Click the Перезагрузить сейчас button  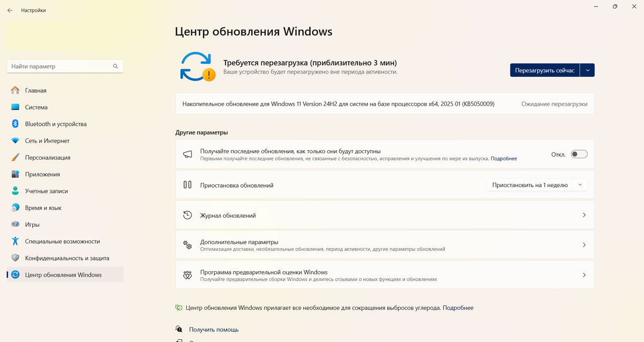click(x=545, y=70)
